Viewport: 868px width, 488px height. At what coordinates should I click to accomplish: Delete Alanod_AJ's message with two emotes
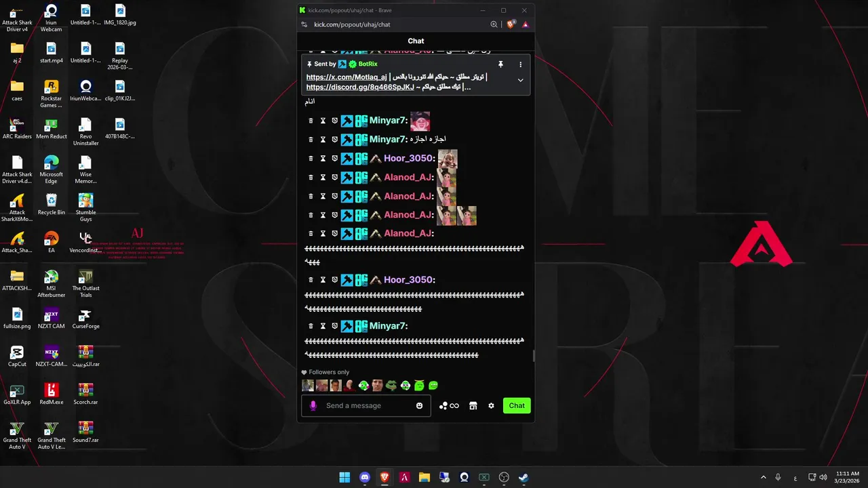311,215
